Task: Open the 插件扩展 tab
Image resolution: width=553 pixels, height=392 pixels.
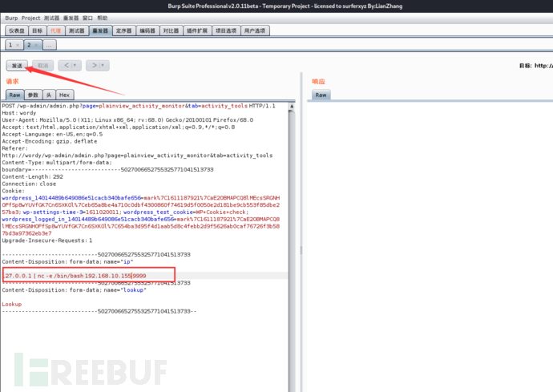Action: pyautogui.click(x=197, y=30)
